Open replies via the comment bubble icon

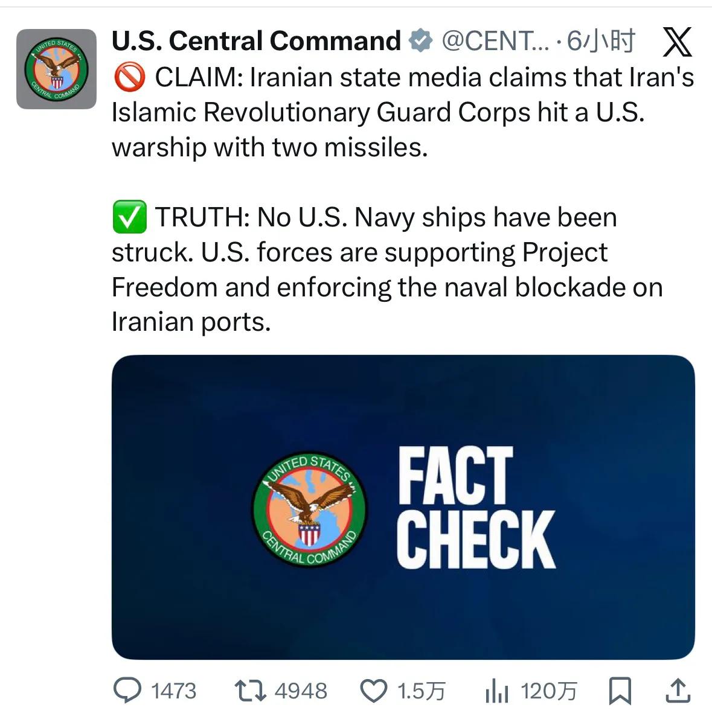click(127, 691)
